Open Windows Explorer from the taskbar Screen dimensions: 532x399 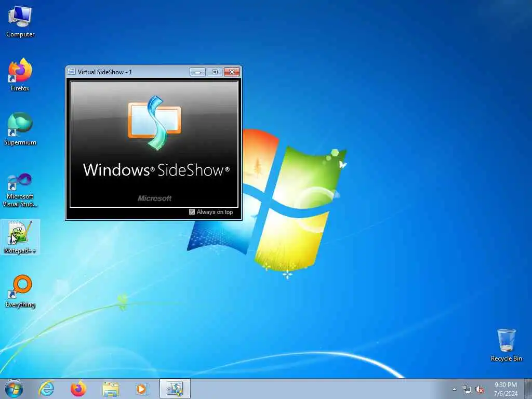[x=111, y=389]
